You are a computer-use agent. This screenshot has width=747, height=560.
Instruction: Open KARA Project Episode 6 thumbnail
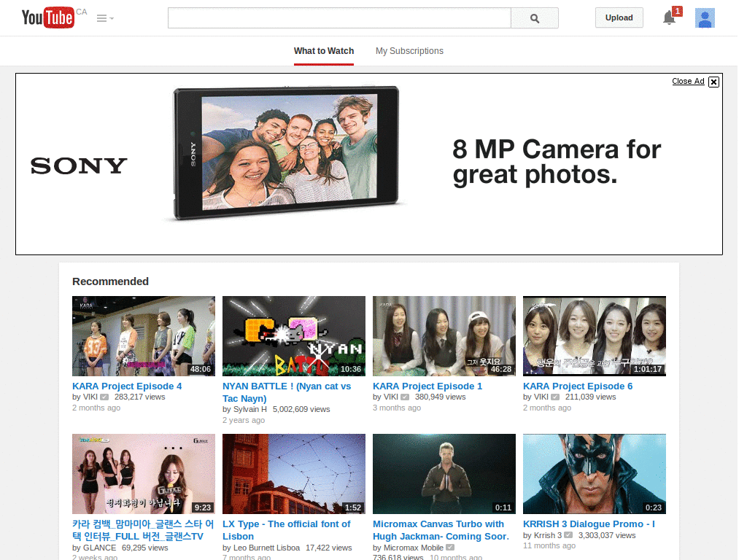coord(595,336)
